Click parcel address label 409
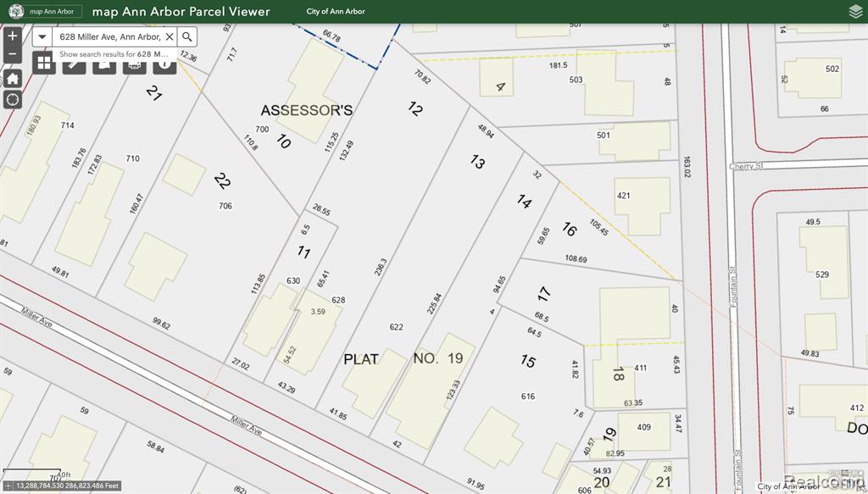The height and width of the screenshot is (494, 868). (644, 427)
